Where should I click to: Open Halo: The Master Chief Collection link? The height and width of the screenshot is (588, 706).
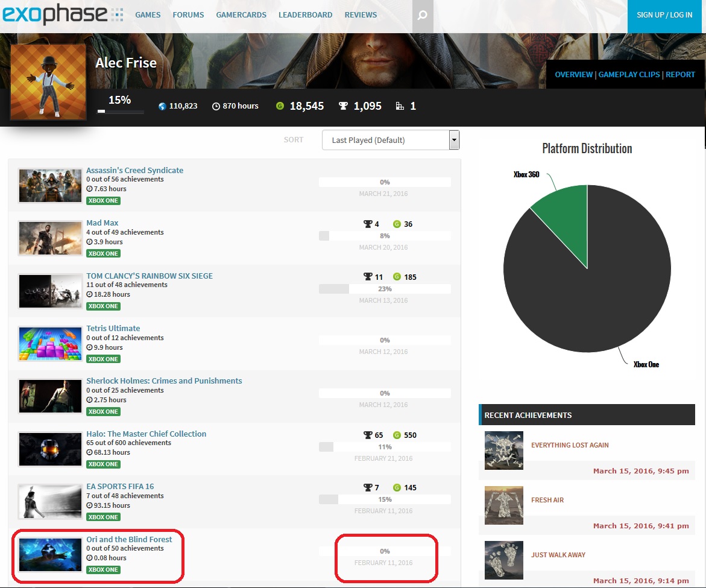point(147,434)
